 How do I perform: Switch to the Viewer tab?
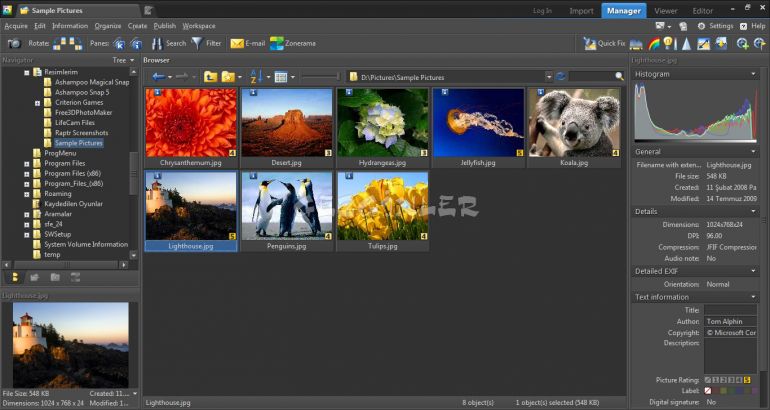(666, 11)
